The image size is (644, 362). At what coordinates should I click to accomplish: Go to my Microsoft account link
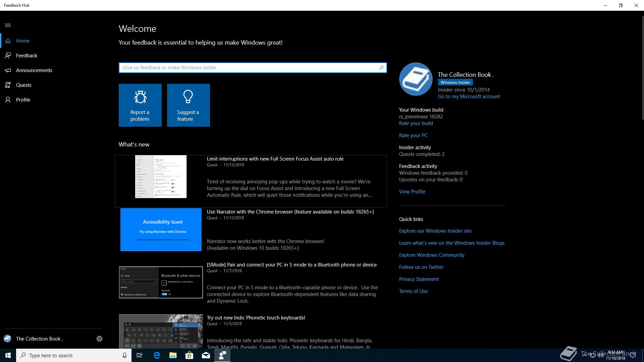coord(469,97)
